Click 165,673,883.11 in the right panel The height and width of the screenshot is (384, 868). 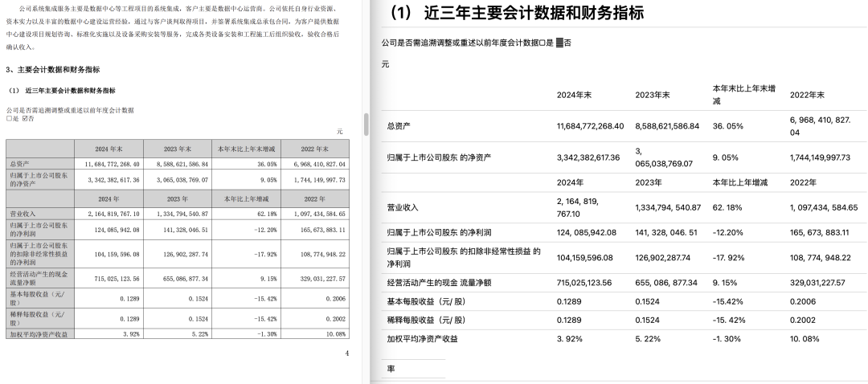pyautogui.click(x=821, y=232)
